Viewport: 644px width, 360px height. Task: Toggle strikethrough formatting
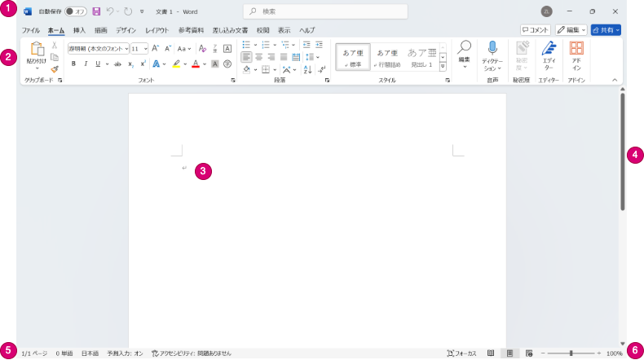click(x=117, y=64)
